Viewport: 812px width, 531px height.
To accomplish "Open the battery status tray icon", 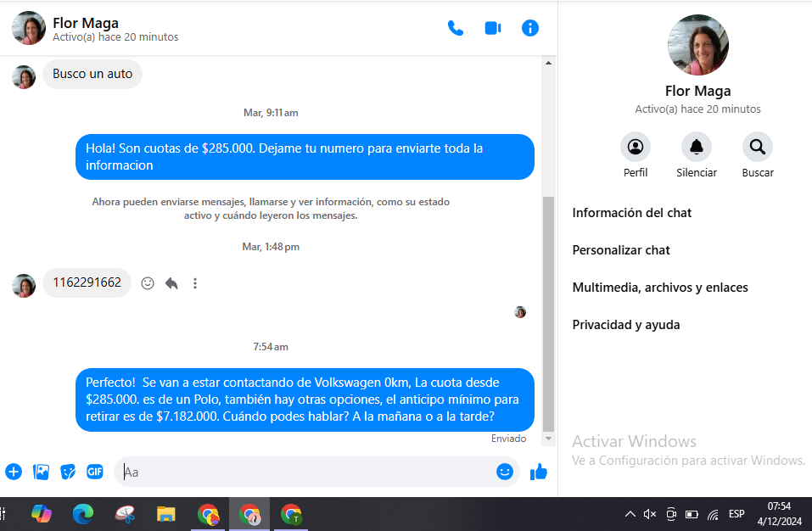I will pos(692,514).
